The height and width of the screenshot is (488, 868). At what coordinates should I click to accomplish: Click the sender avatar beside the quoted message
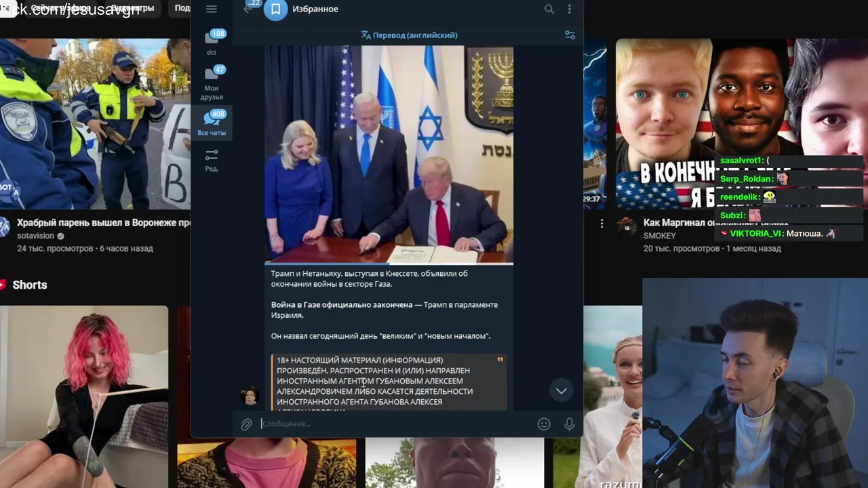(x=251, y=396)
